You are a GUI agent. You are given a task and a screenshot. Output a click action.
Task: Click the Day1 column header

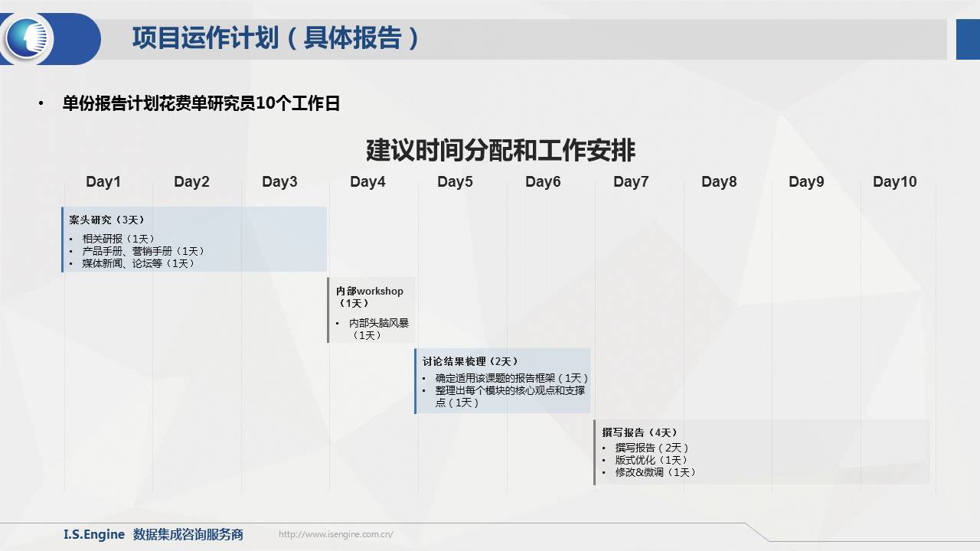[103, 182]
